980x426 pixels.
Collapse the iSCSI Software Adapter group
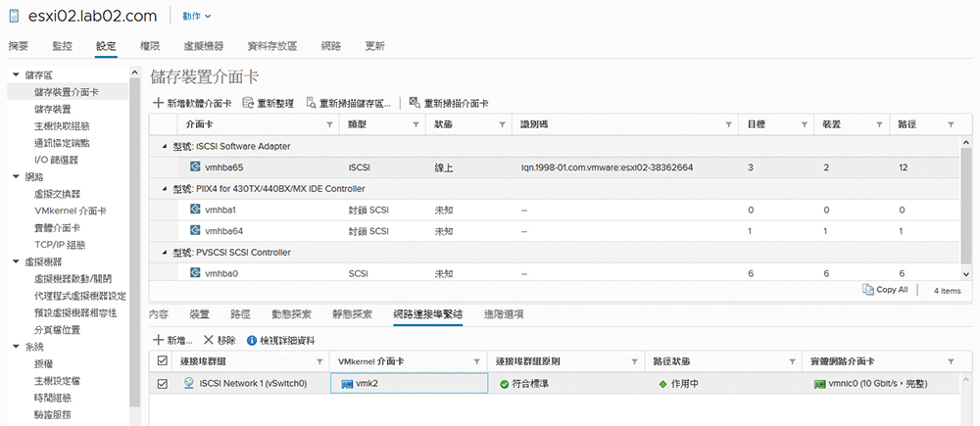[x=165, y=146]
